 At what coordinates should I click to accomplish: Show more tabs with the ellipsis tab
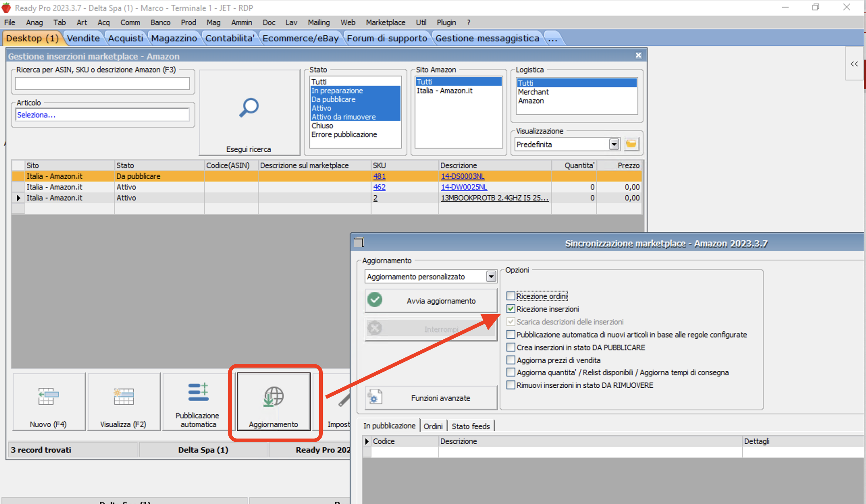[x=553, y=38]
